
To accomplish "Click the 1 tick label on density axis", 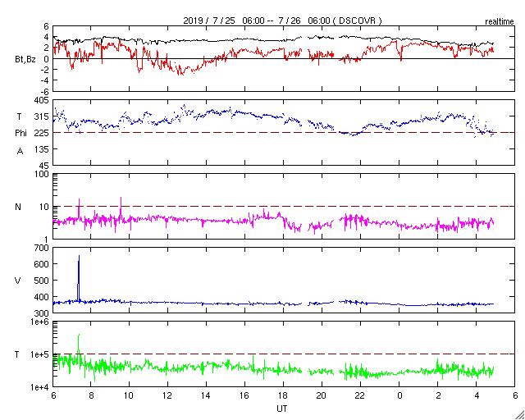I will point(46,240).
